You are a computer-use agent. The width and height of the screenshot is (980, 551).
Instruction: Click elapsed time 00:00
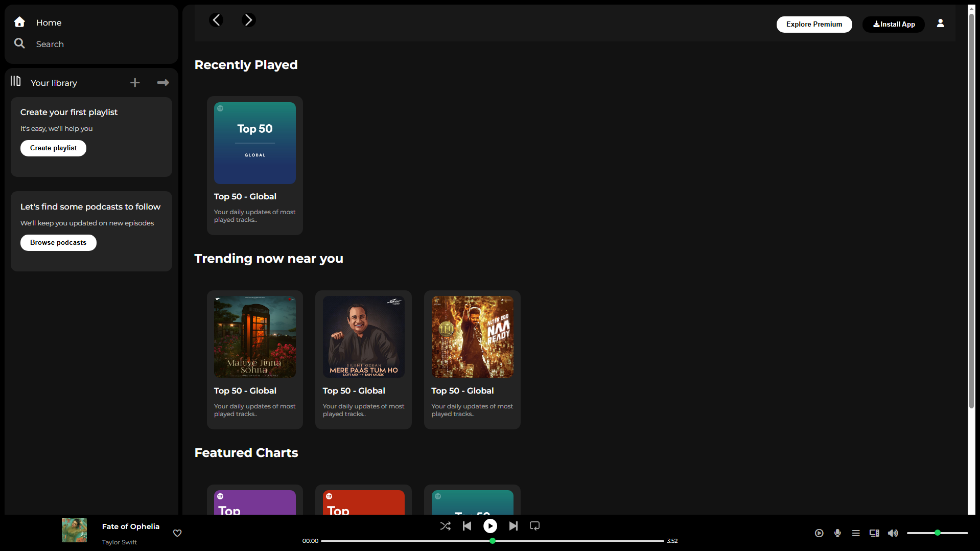pyautogui.click(x=310, y=541)
